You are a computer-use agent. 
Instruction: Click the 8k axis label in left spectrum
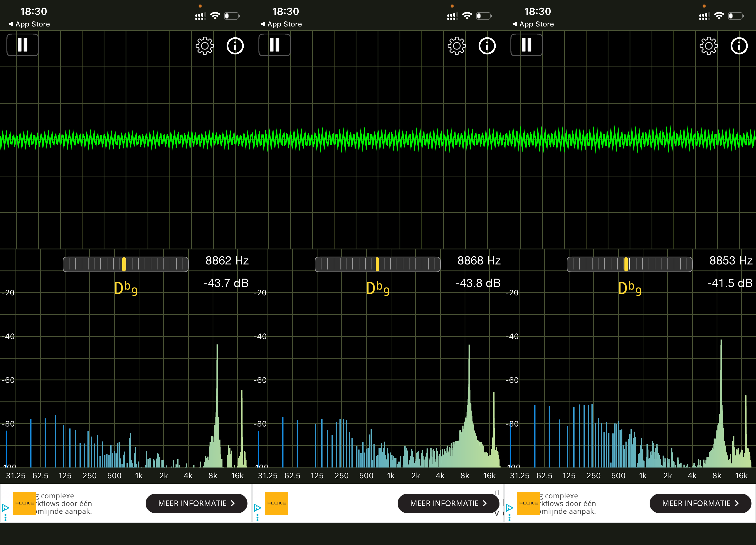213,476
